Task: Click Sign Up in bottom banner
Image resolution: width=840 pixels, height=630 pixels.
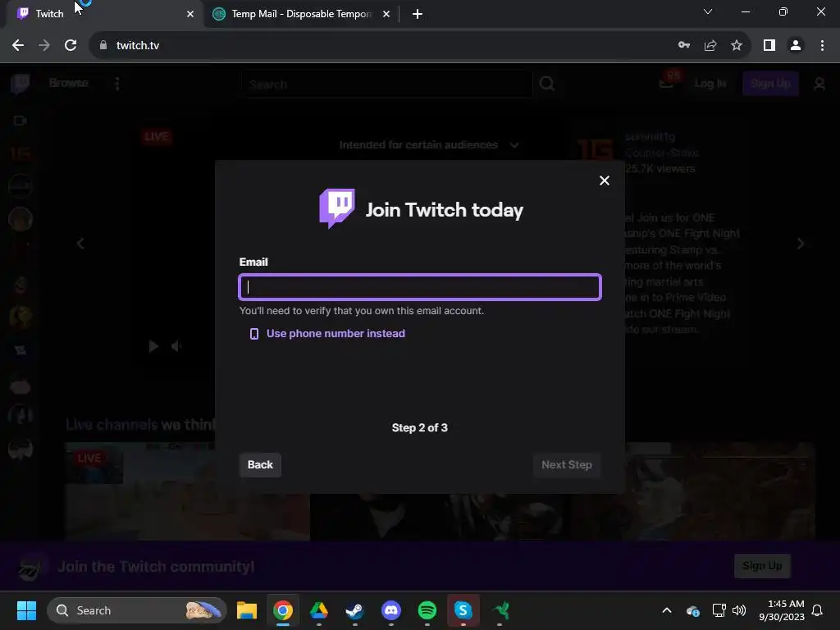Action: click(762, 566)
